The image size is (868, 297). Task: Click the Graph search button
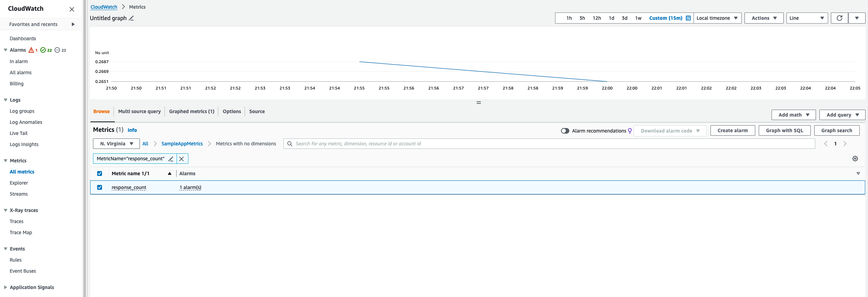point(837,130)
